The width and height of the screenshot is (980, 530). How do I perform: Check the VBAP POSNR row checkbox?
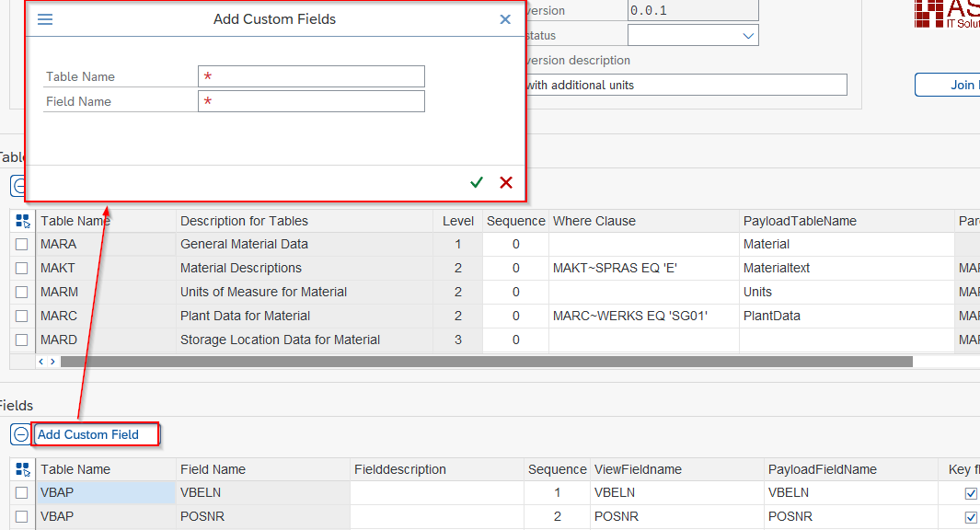tap(21, 517)
